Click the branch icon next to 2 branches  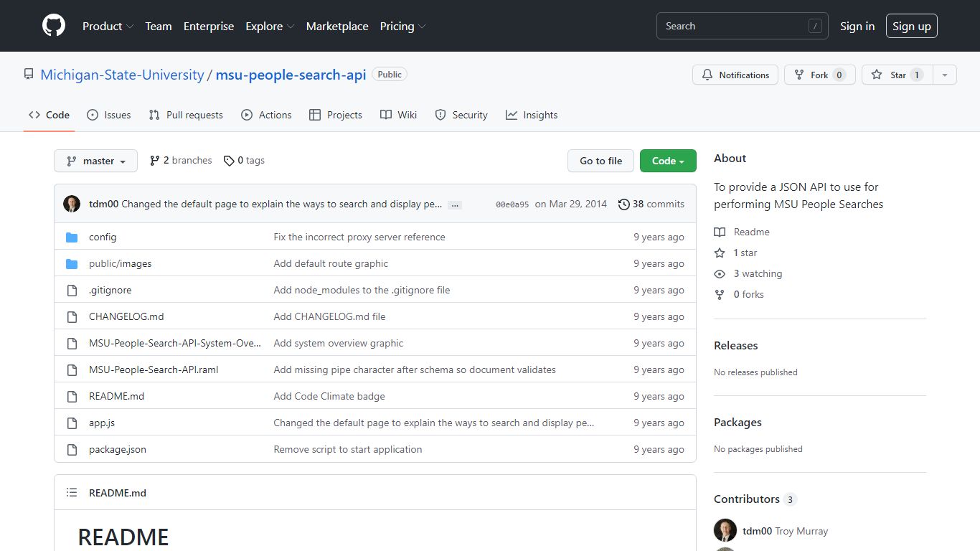click(155, 161)
